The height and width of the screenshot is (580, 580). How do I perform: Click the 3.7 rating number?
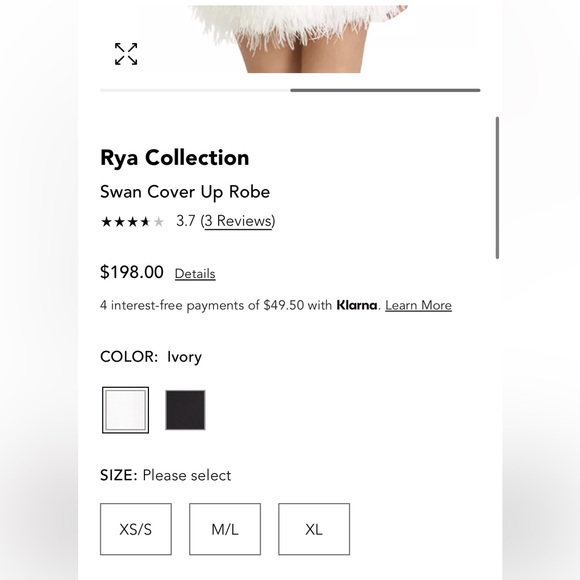(186, 221)
